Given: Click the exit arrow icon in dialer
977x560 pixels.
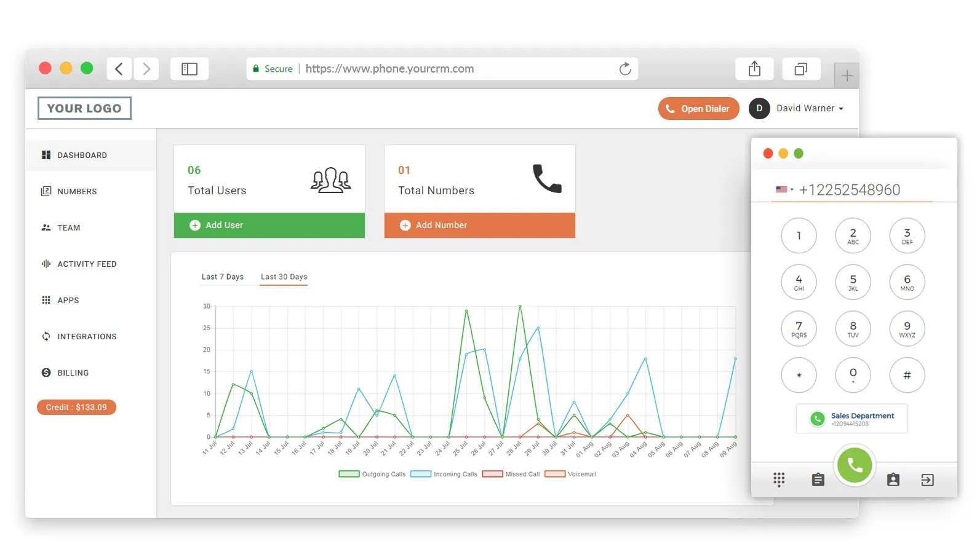Looking at the screenshot, I should pos(927,480).
